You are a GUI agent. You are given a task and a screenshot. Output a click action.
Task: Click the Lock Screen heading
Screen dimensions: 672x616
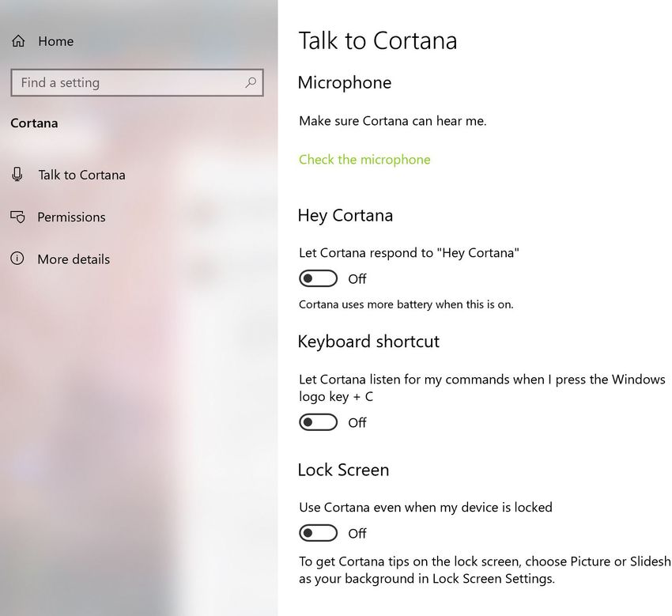point(343,470)
